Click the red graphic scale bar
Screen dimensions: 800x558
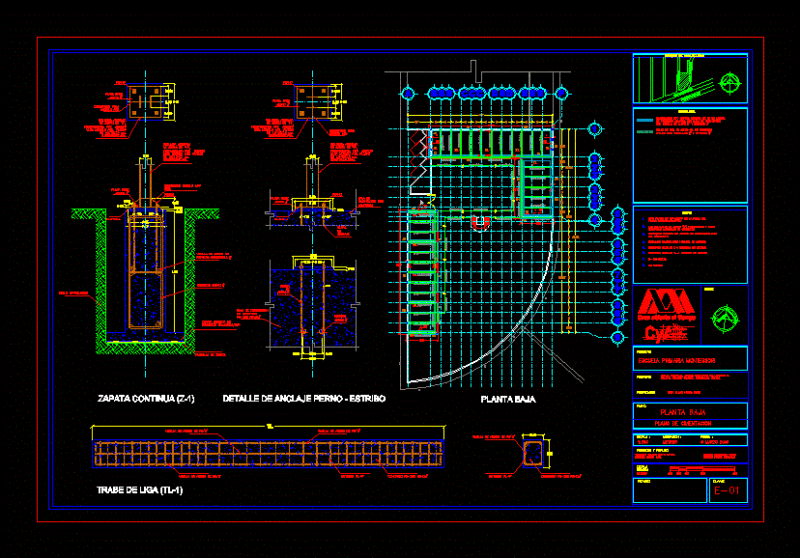(702, 470)
